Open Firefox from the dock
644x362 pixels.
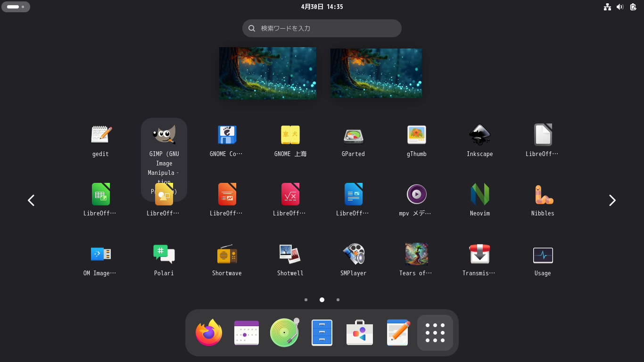[x=209, y=332]
